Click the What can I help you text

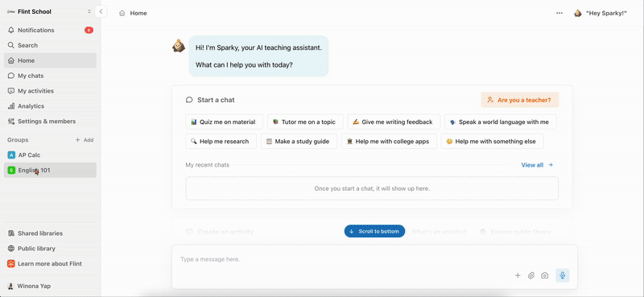(x=244, y=64)
